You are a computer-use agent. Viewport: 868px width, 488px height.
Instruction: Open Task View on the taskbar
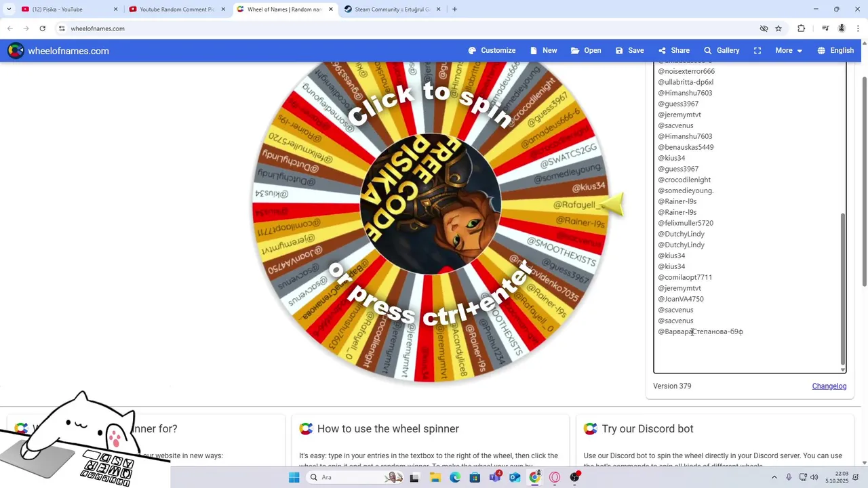click(x=414, y=477)
